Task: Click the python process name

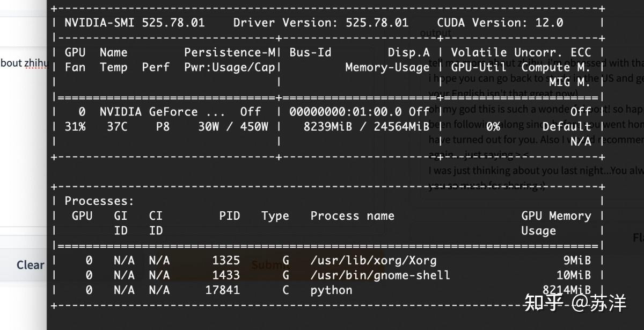Action: point(331,290)
